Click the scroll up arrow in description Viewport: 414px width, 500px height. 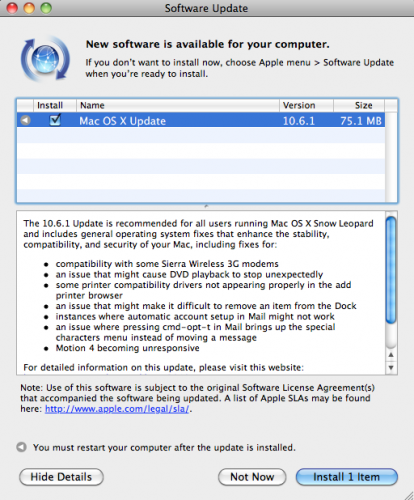pos(391,355)
